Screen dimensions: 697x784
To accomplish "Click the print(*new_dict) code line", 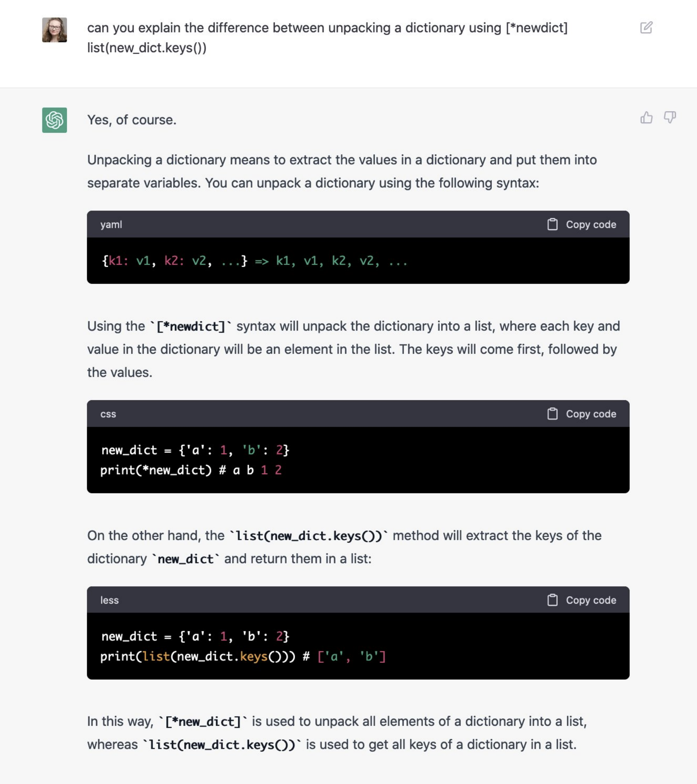I will point(191,470).
